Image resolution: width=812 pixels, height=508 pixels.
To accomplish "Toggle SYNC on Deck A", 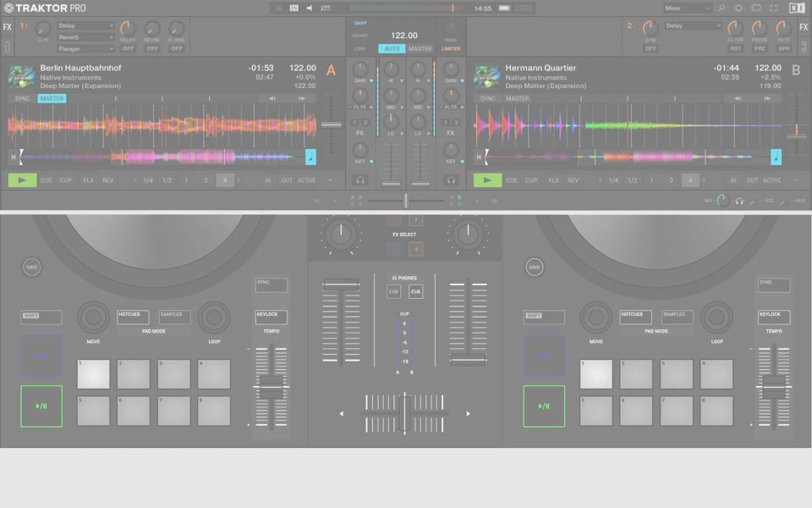I will [x=23, y=98].
